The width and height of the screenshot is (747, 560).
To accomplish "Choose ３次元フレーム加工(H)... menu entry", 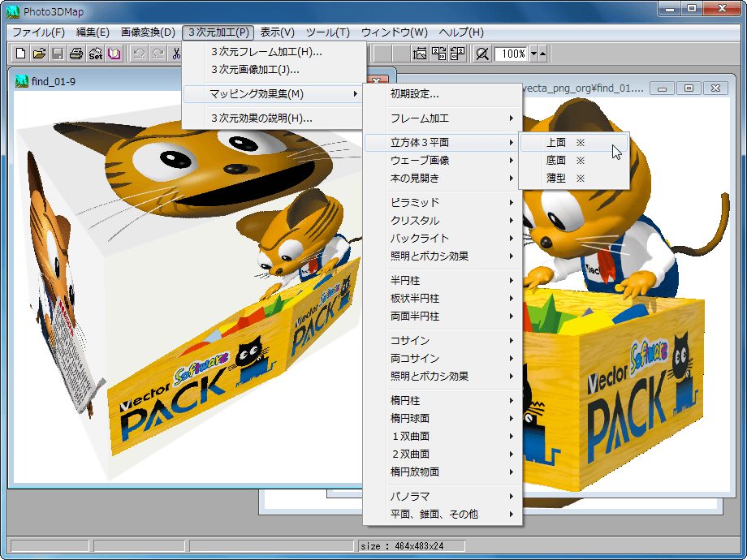I will 274,52.
